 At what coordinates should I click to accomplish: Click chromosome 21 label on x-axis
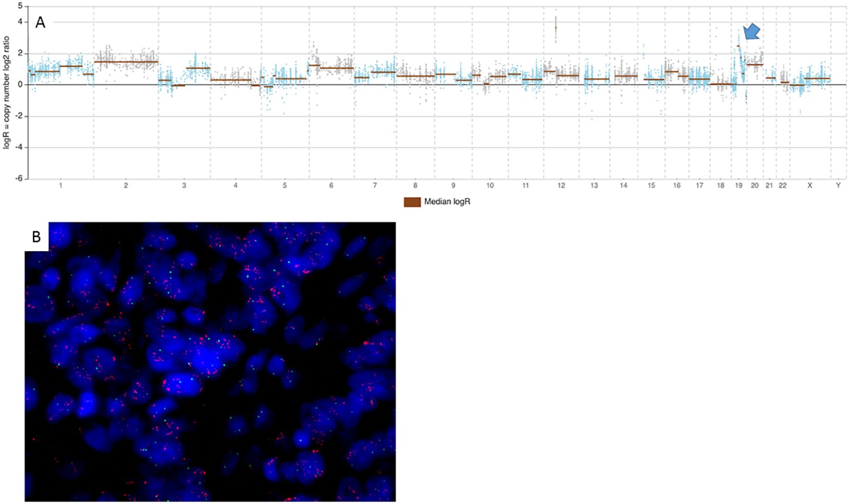[x=769, y=185]
